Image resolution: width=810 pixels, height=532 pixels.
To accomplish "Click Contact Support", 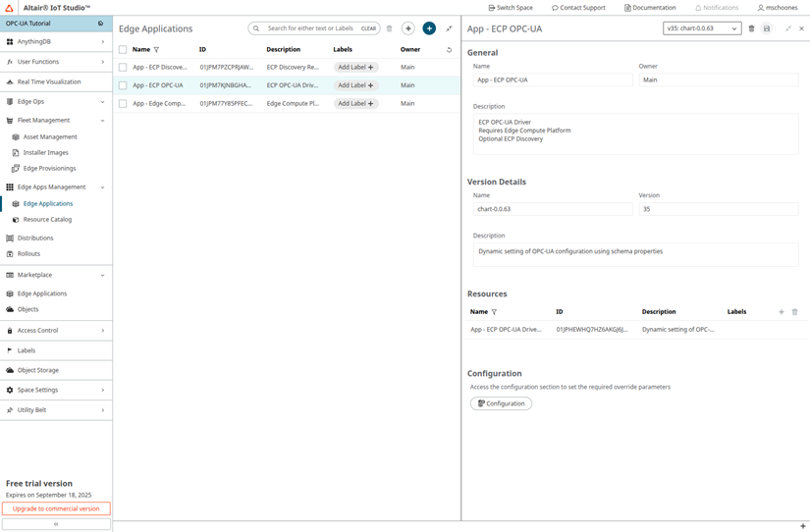I will 578,8.
